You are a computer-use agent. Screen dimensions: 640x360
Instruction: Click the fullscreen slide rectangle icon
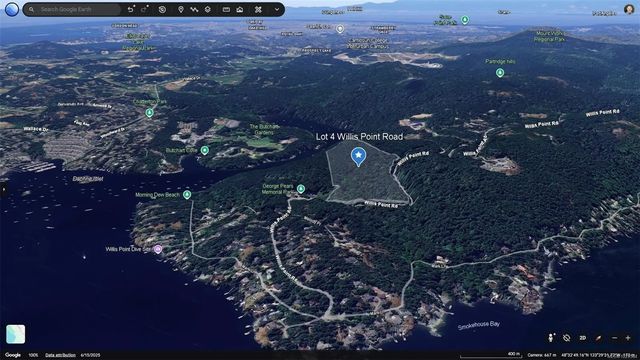pos(226,9)
